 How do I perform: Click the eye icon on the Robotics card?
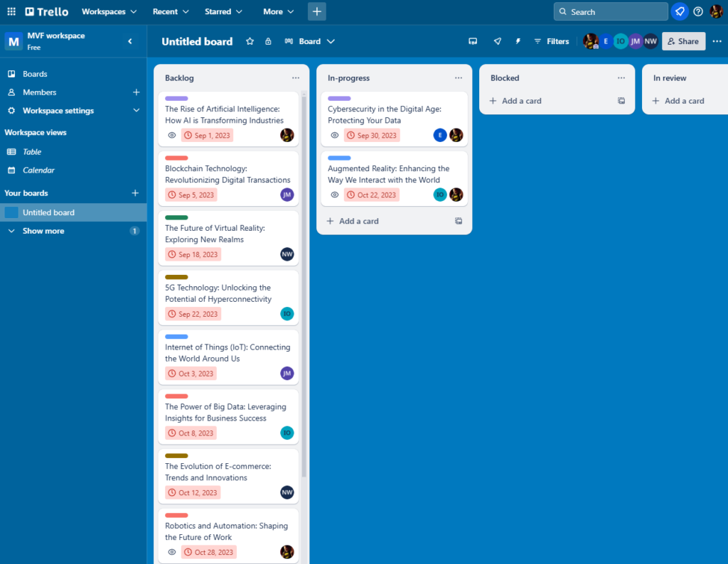[x=171, y=552]
